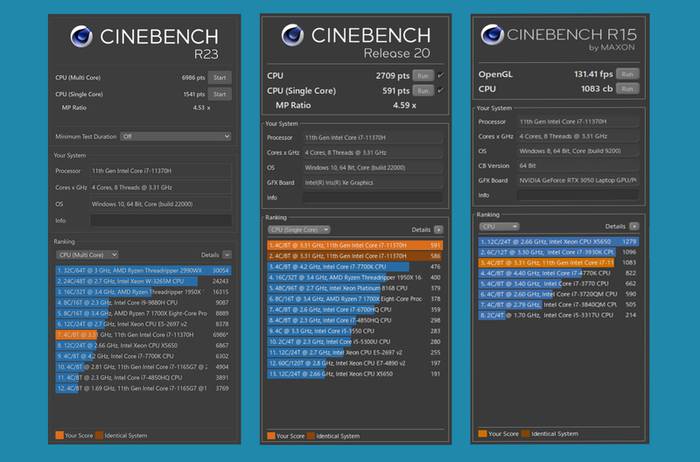Run the R15 CPU test
Image resolution: width=700 pixels, height=462 pixels.
point(627,89)
